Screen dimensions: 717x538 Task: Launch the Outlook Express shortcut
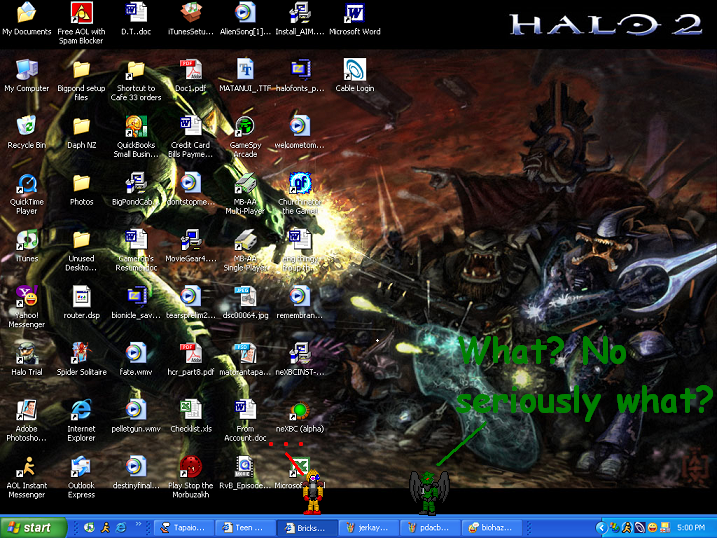click(x=81, y=466)
